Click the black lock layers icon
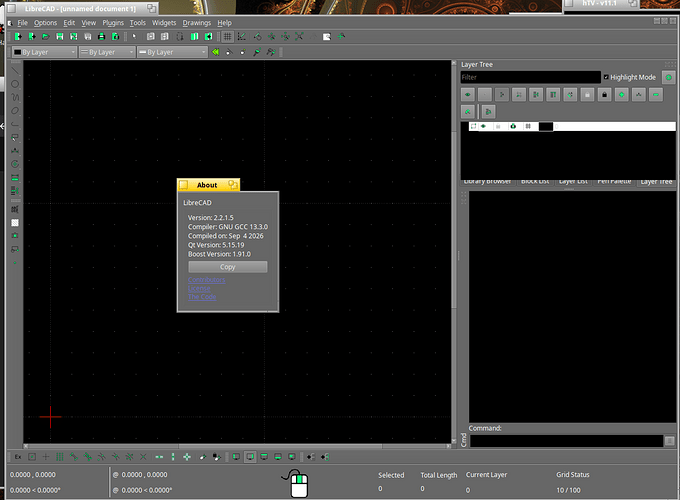Screen dimensions: 680x500 click(x=605, y=95)
